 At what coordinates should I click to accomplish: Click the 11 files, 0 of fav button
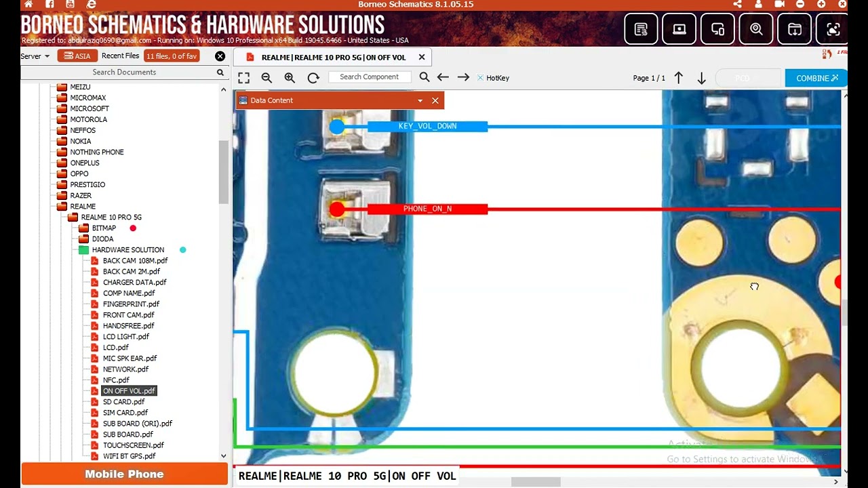172,56
